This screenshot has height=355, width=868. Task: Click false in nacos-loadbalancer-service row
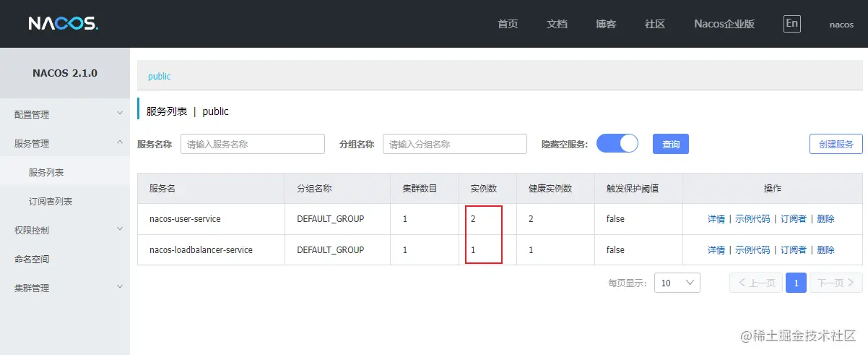(x=615, y=249)
